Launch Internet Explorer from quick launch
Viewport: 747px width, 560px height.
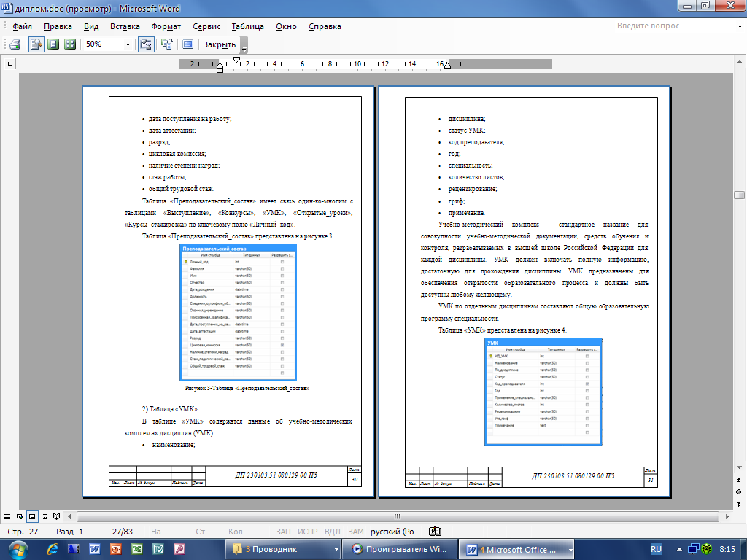tap(53, 549)
